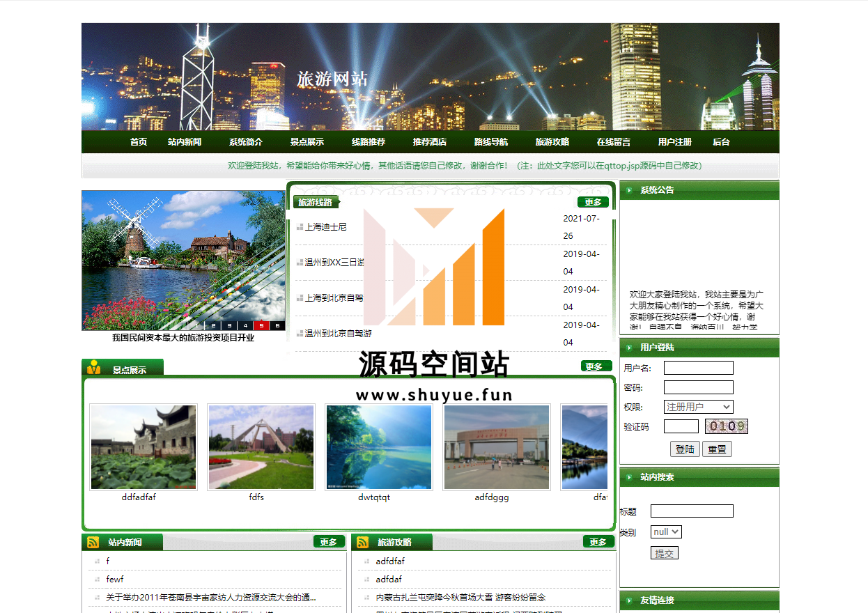Open the 权限 dropdown showing 注册用户
This screenshot has width=868, height=613.
click(x=699, y=407)
